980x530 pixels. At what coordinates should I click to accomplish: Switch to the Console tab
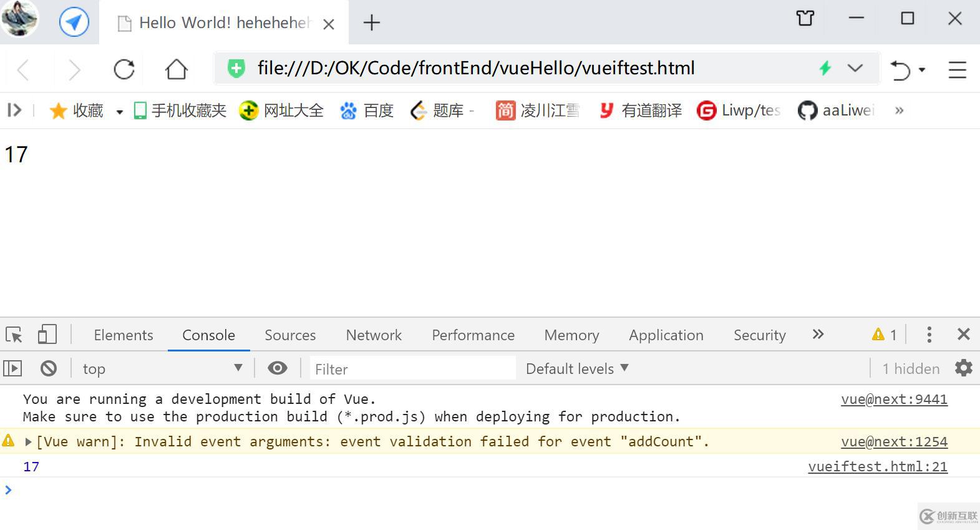208,335
